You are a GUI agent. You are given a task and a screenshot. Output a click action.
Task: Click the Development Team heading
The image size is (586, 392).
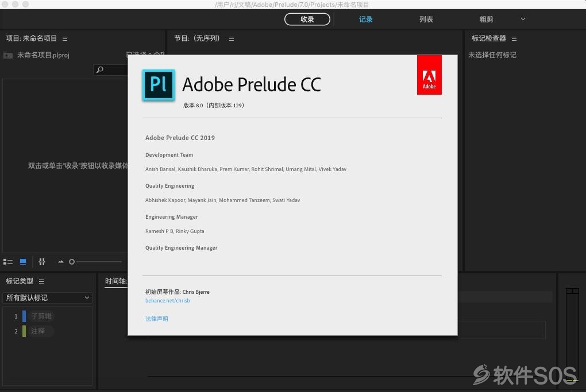pos(169,155)
